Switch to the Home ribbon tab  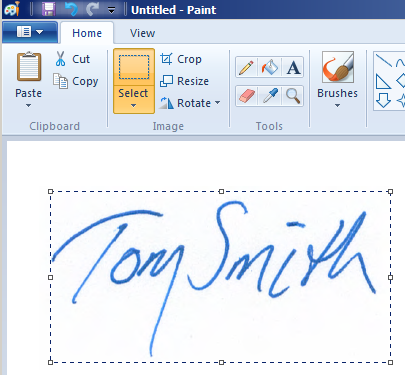click(87, 33)
